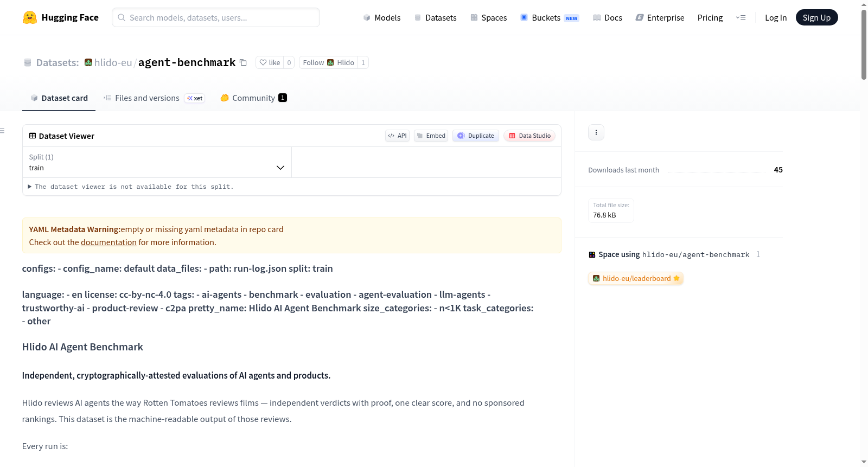
Task: Click the Downloads last month value 45
Action: [778, 170]
